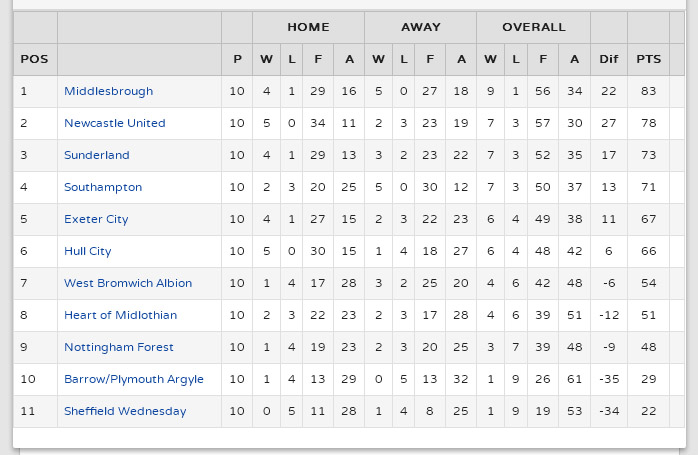Screen dimensions: 698x455
Task: Click the AWAY group header
Action: 420,27
